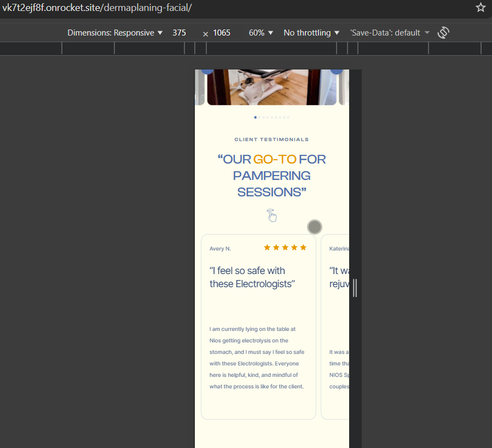Image resolution: width=492 pixels, height=448 pixels.
Task: Click the left carousel arrow button on image
Action: [x=207, y=71]
